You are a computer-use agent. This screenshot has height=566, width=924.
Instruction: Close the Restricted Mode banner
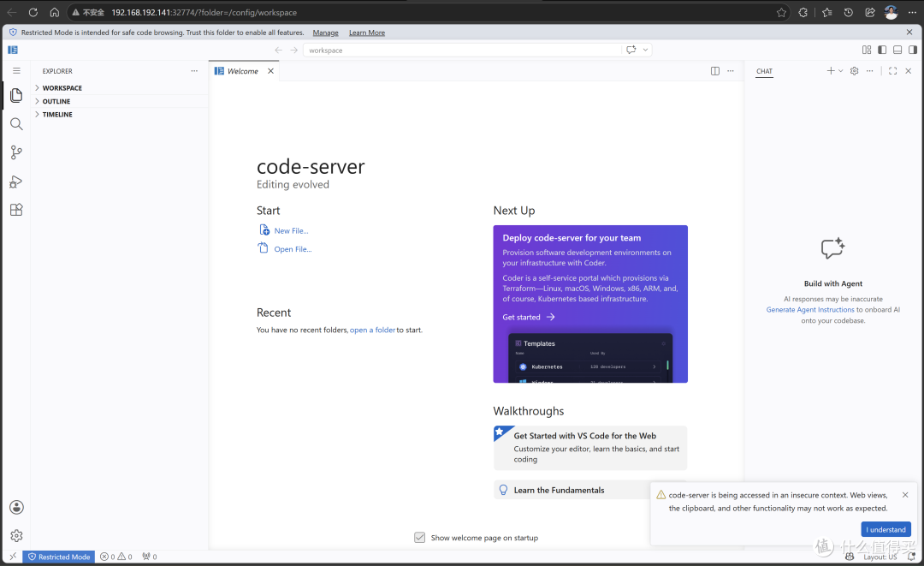coord(909,33)
